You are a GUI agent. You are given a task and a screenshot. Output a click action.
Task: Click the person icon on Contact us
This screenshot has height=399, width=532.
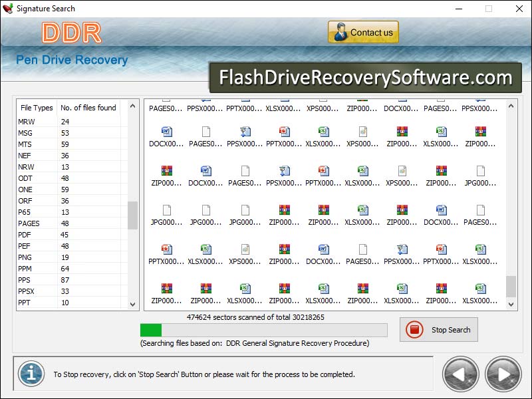[340, 32]
